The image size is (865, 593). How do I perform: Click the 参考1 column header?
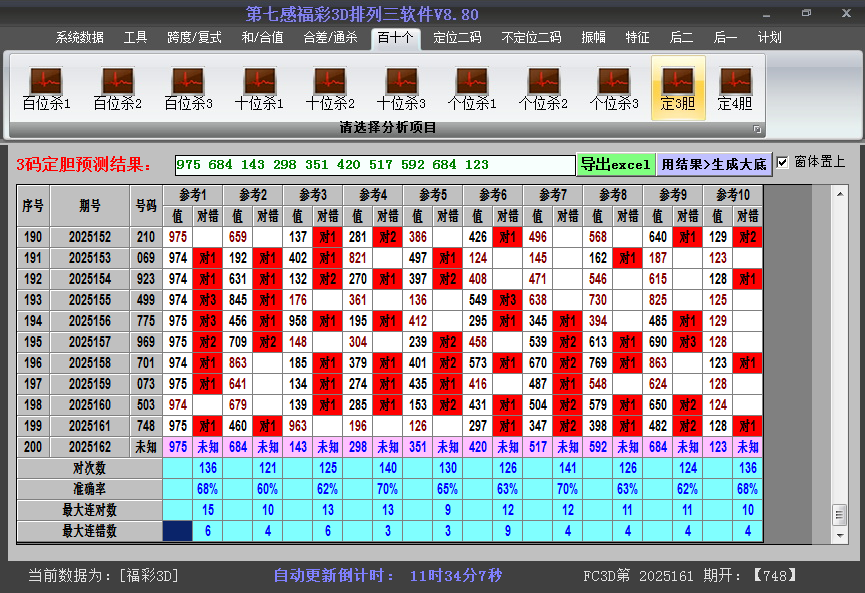tap(193, 195)
